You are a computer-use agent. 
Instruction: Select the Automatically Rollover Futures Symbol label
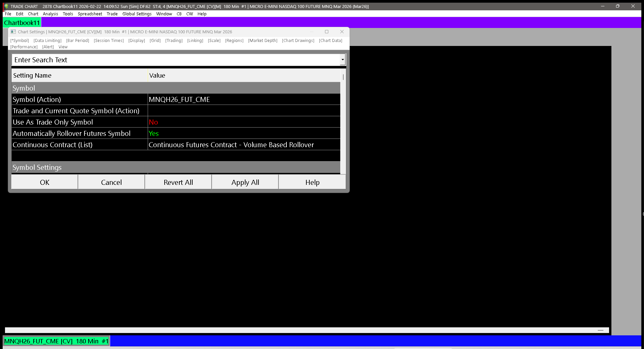(x=80, y=133)
